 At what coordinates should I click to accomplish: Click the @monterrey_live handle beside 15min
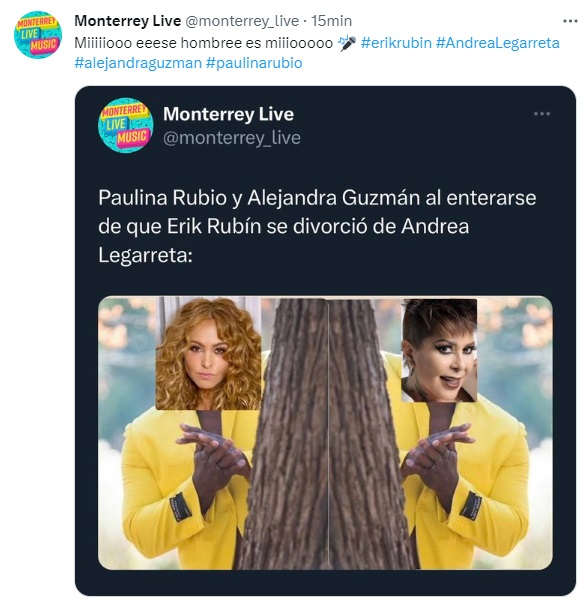pos(242,21)
